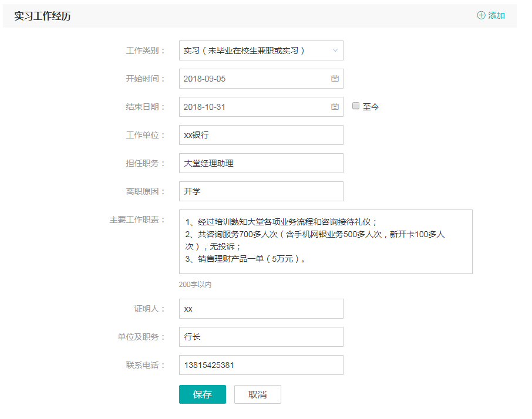The image size is (532, 419).
Task: Select the 证明人 input field
Action: [261, 309]
